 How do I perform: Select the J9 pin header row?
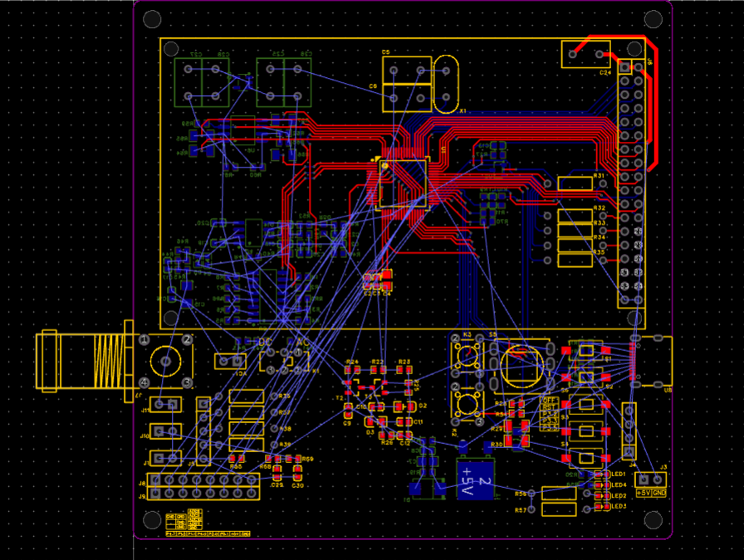[x=203, y=494]
